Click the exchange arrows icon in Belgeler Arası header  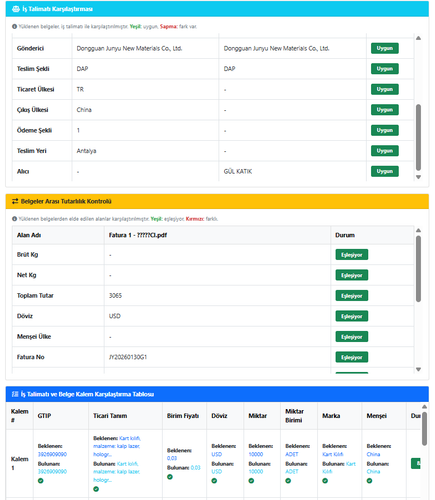coord(15,201)
